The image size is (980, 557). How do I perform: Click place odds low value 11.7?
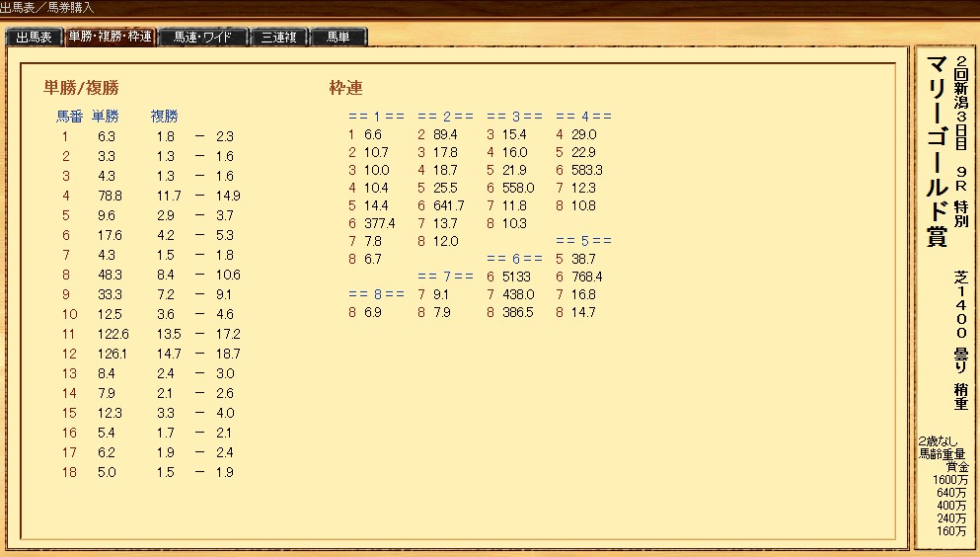[169, 196]
